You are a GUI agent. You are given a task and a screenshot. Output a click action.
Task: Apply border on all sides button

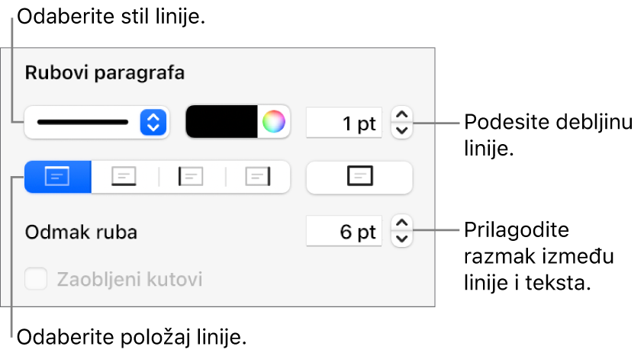coord(359,176)
